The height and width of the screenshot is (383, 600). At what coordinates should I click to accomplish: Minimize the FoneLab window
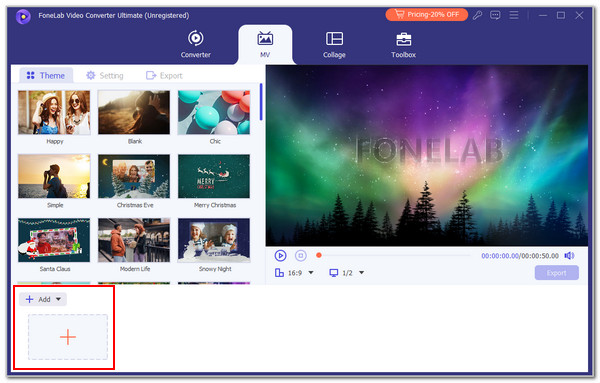pyautogui.click(x=543, y=15)
